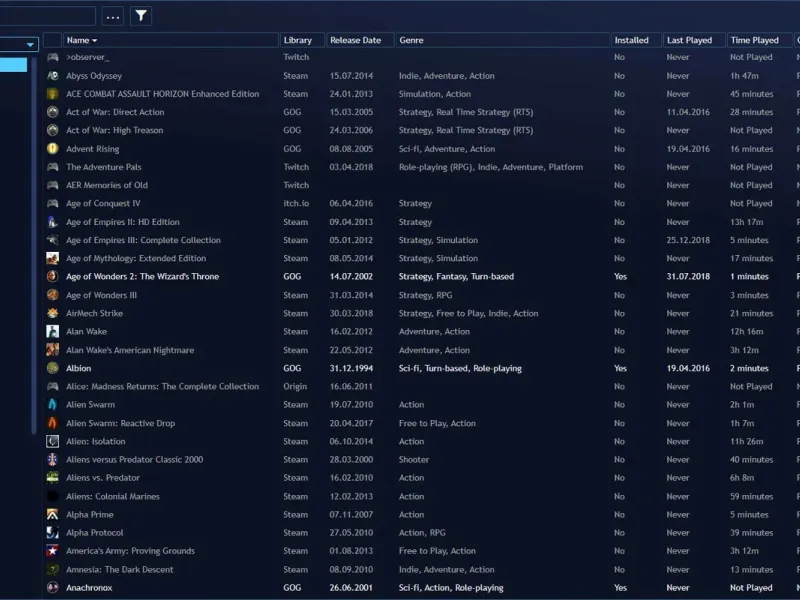Click last played date 25.12.2018
Viewport: 800px width, 600px height.
pos(688,240)
